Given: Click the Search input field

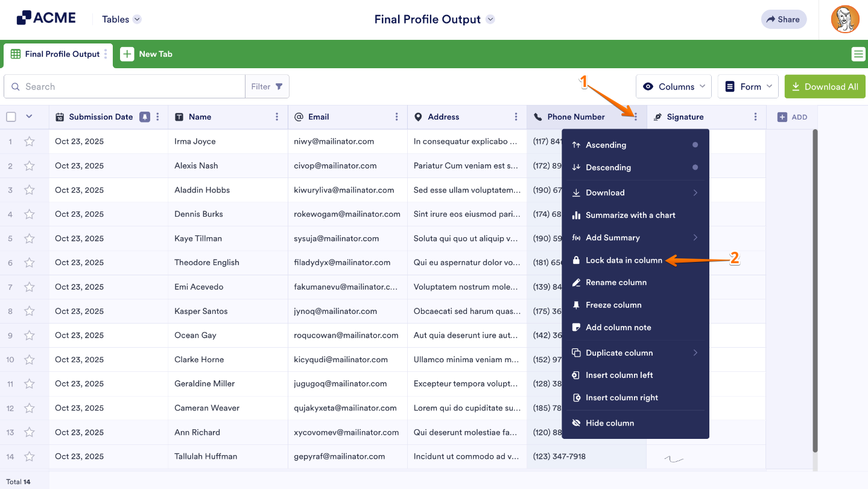Looking at the screenshot, I should tap(125, 87).
